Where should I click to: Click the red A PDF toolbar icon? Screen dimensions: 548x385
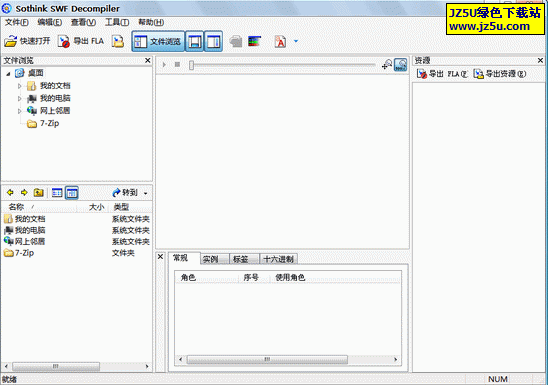(280, 42)
